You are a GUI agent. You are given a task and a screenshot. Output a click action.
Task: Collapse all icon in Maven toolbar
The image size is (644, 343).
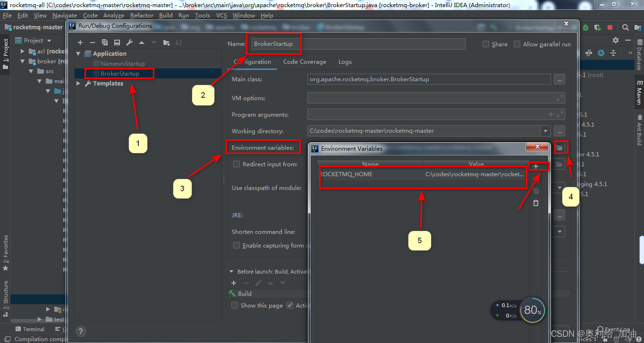point(613,53)
